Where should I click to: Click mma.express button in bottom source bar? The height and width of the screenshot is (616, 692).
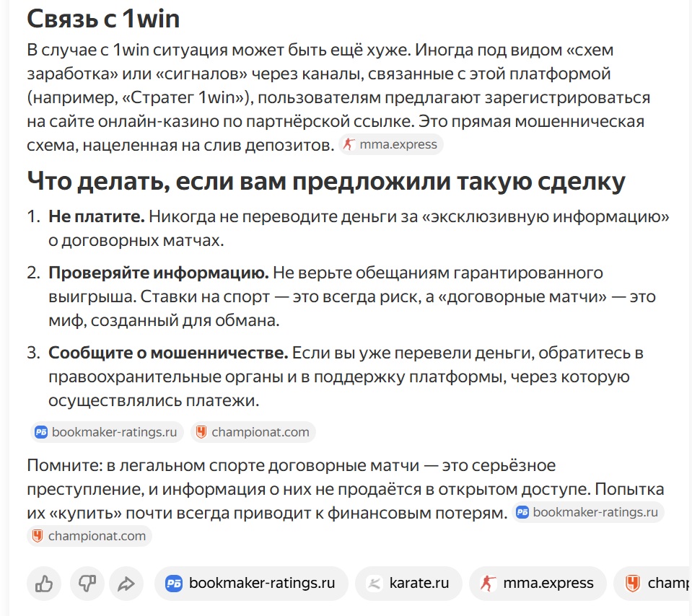pos(538,584)
